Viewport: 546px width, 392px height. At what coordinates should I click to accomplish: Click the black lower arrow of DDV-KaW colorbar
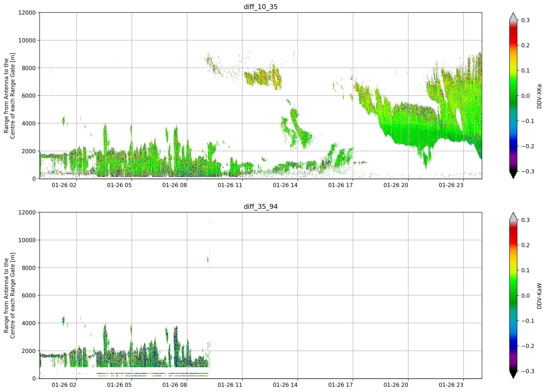[513, 375]
